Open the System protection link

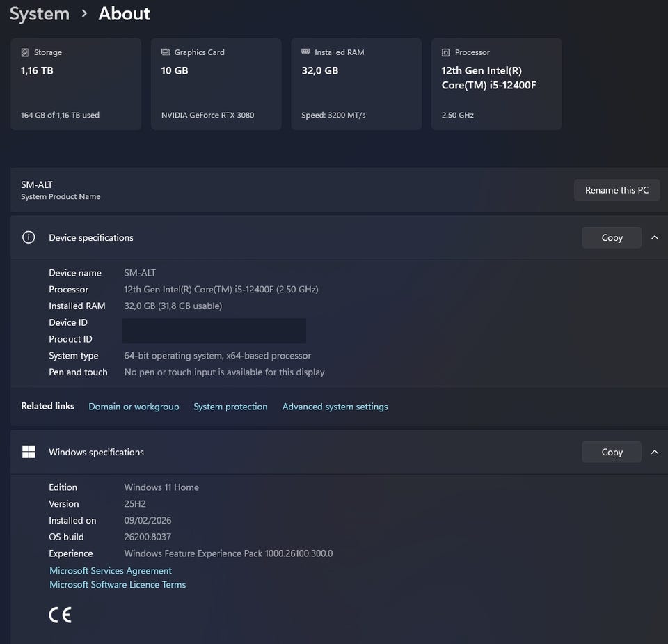coord(230,407)
